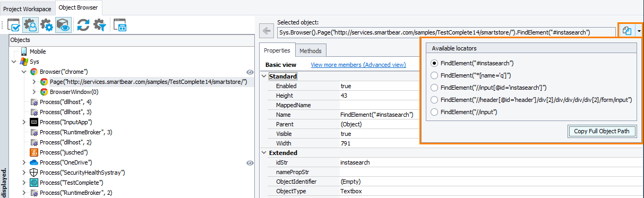This screenshot has width=644, height=198.
Task: Click Chrome icon beside Browser("chrome")
Action: coord(33,72)
